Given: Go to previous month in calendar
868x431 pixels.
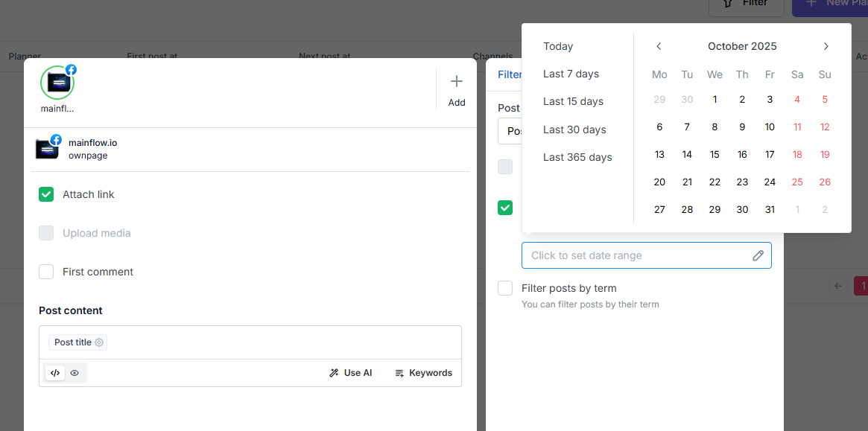Looking at the screenshot, I should coord(659,46).
